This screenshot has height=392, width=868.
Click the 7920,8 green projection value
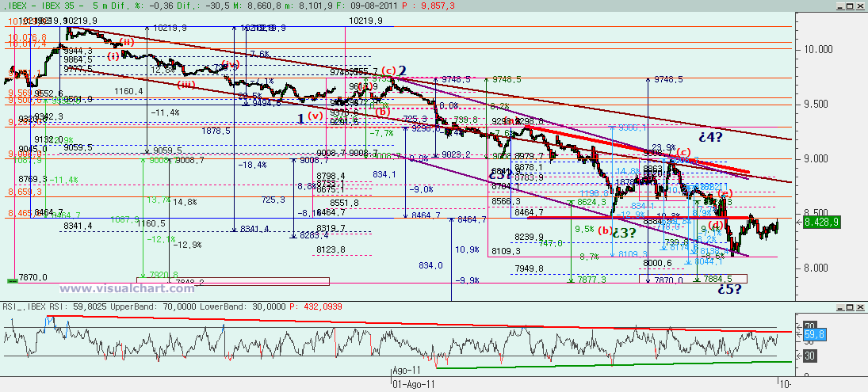pos(164,274)
